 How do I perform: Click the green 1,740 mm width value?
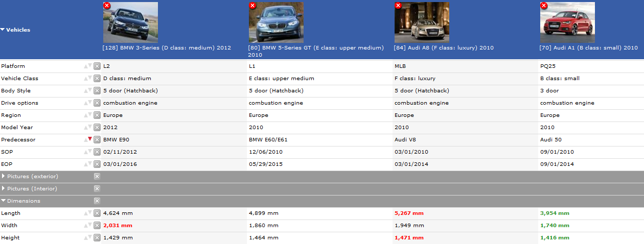[x=555, y=225]
